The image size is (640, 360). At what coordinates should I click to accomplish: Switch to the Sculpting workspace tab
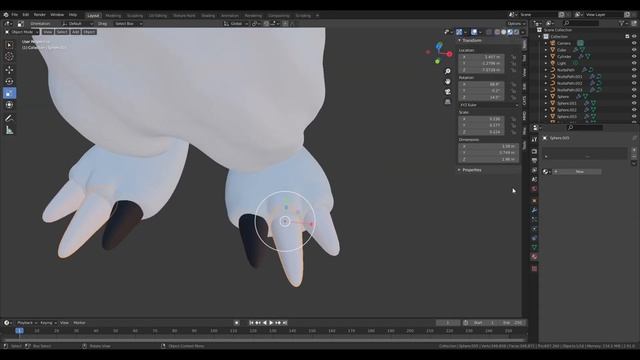135,16
